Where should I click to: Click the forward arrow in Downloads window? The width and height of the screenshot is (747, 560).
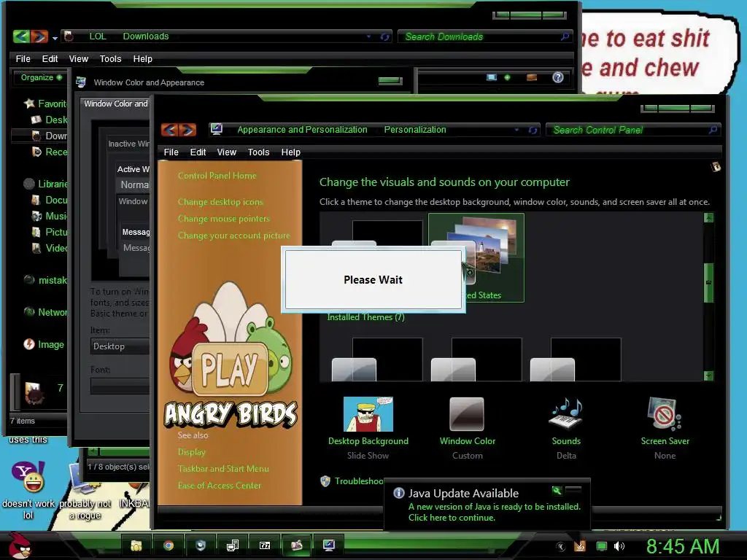(39, 36)
